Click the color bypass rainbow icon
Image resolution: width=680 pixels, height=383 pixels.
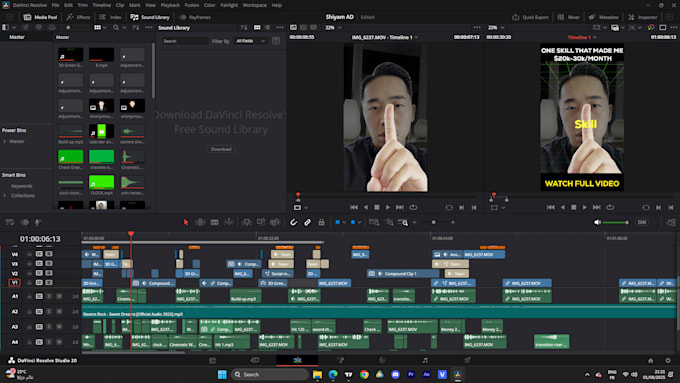pos(651,27)
